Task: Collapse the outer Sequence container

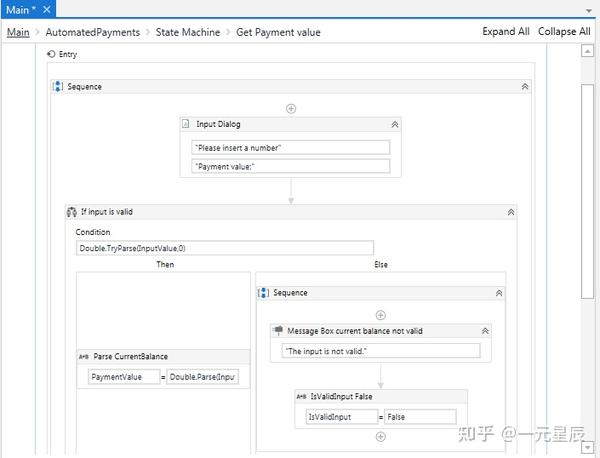Action: click(x=525, y=87)
